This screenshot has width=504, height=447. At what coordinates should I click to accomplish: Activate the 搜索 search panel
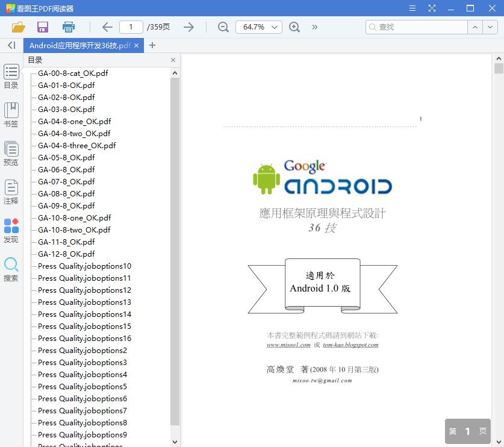coord(11,269)
